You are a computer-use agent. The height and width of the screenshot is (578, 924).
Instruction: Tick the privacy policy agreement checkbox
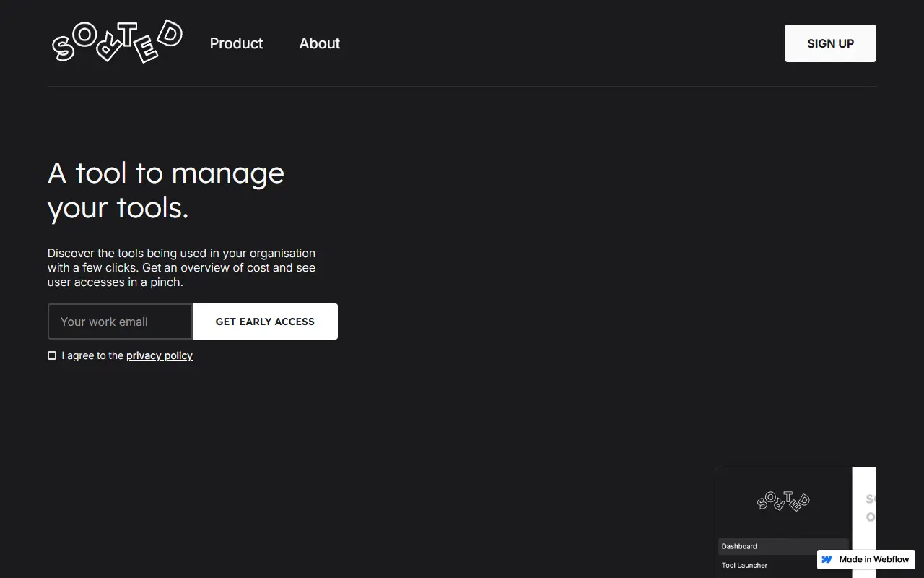click(52, 355)
